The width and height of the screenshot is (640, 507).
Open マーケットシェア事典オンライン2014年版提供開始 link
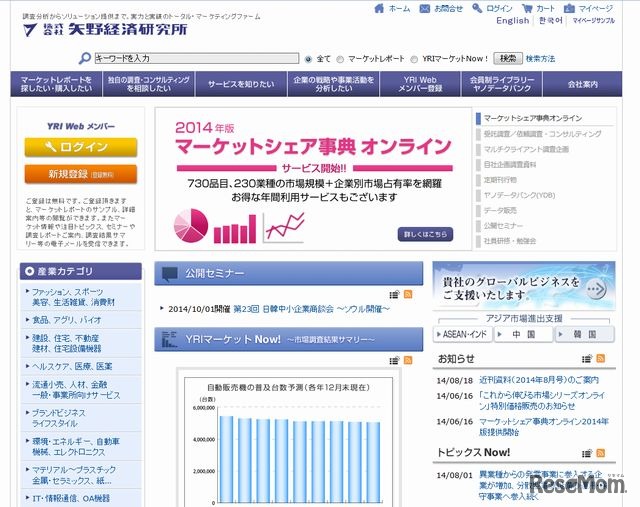(x=544, y=426)
